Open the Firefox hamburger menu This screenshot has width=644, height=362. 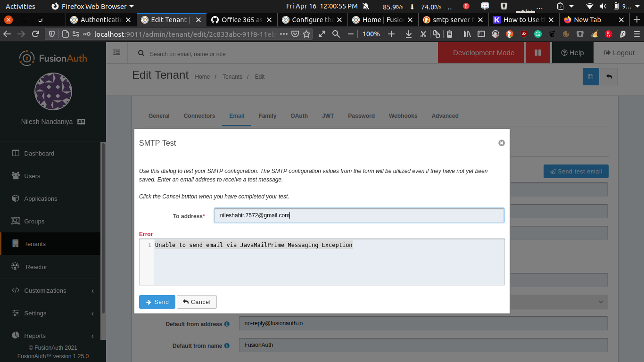pos(636,34)
